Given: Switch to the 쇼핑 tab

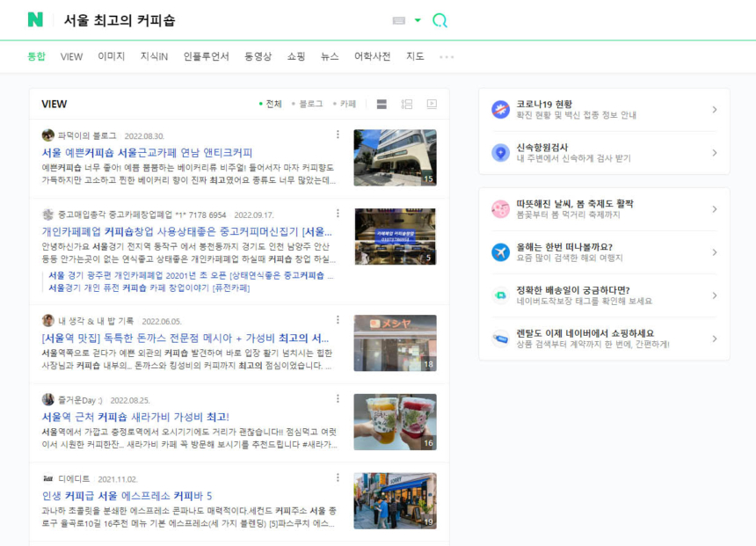Looking at the screenshot, I should (x=295, y=55).
